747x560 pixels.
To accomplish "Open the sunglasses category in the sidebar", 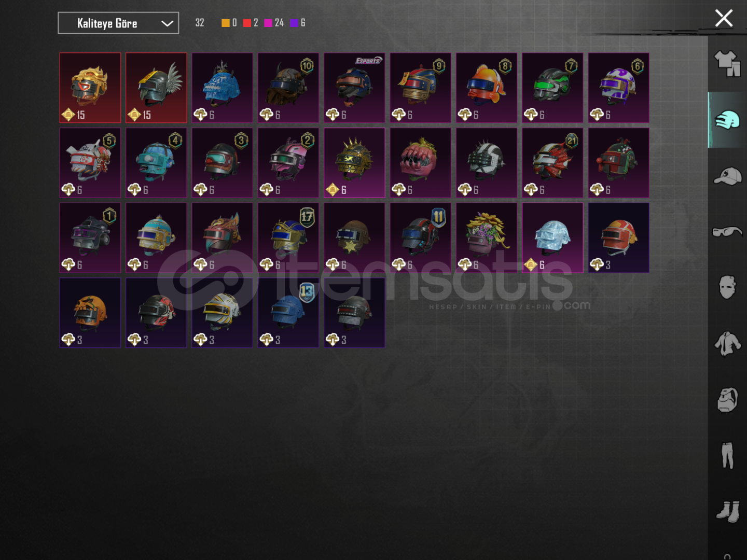I will pos(727,231).
